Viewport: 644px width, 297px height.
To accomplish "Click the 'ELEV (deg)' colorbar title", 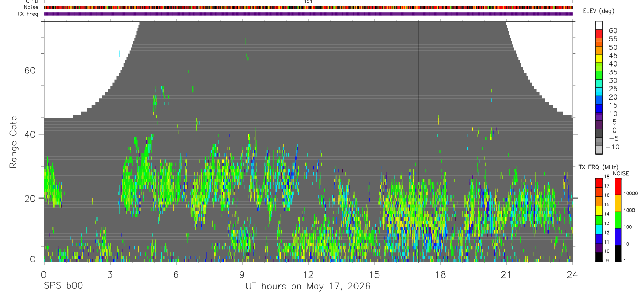I will click(598, 11).
